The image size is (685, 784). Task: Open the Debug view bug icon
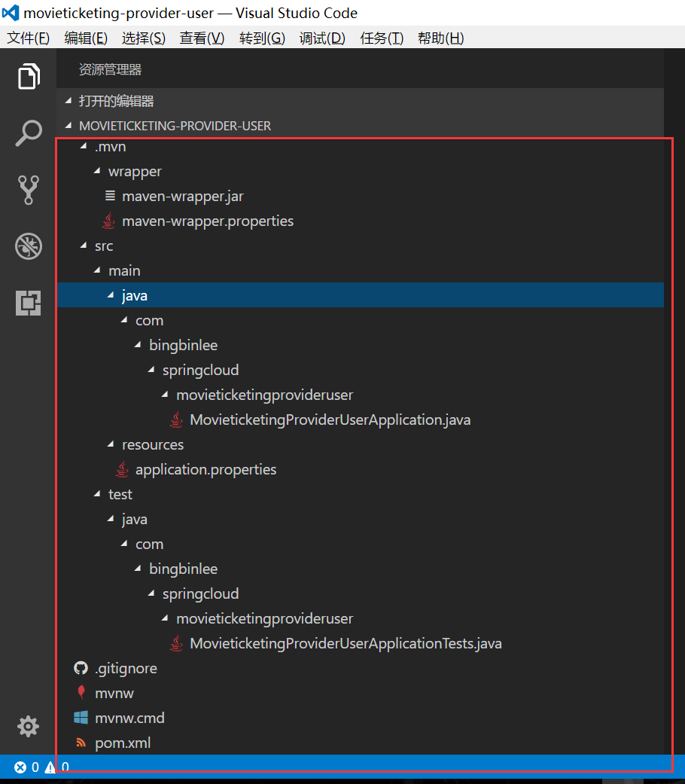coord(29,246)
